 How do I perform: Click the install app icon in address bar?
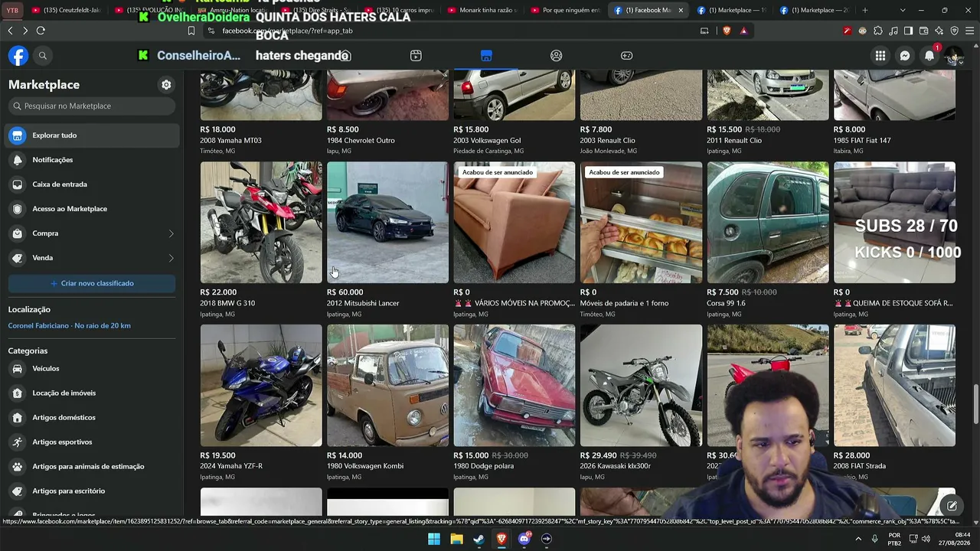tap(704, 31)
